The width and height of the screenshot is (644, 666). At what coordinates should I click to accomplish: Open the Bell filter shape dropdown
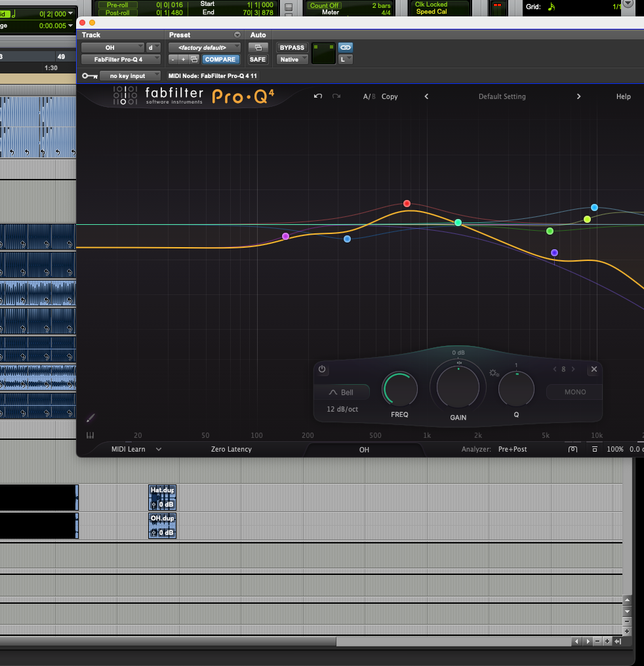(342, 393)
